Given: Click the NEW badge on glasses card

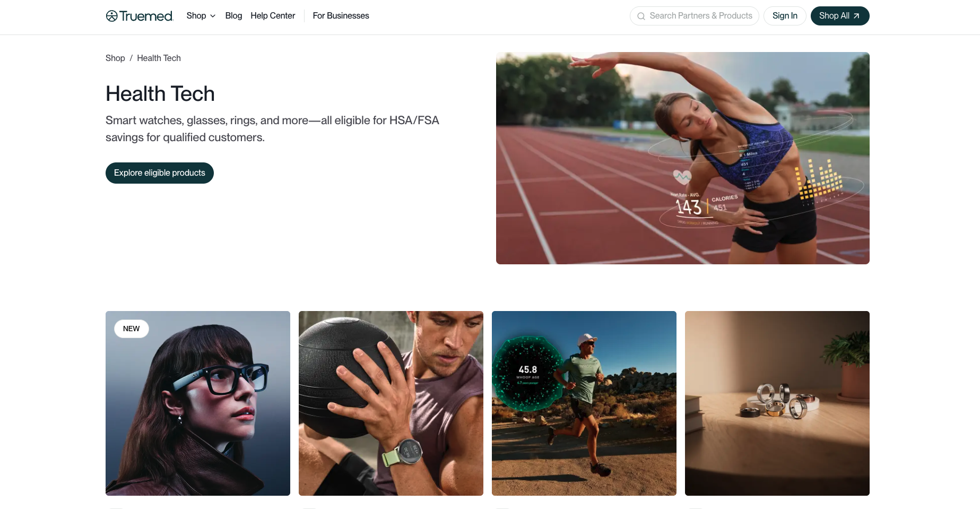Looking at the screenshot, I should 131,329.
